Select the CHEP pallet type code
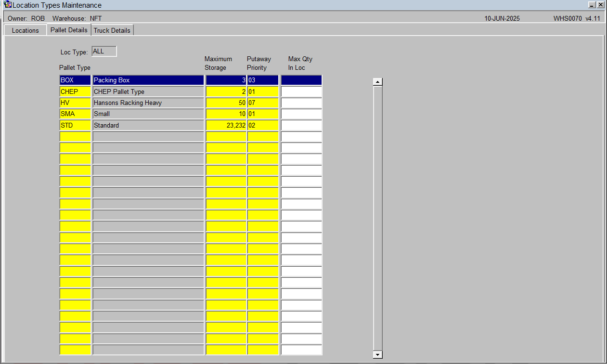Image resolution: width=607 pixels, height=364 pixels. click(x=75, y=91)
